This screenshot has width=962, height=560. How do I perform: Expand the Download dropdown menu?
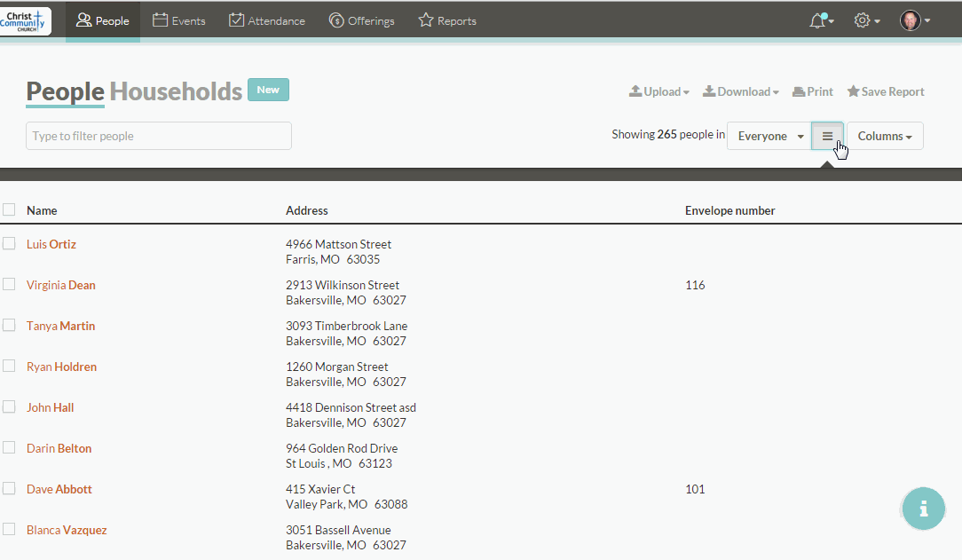tap(740, 91)
